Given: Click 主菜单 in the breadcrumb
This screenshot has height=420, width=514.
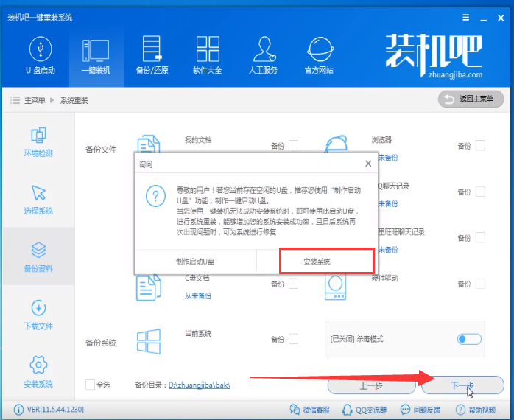Looking at the screenshot, I should (34, 99).
